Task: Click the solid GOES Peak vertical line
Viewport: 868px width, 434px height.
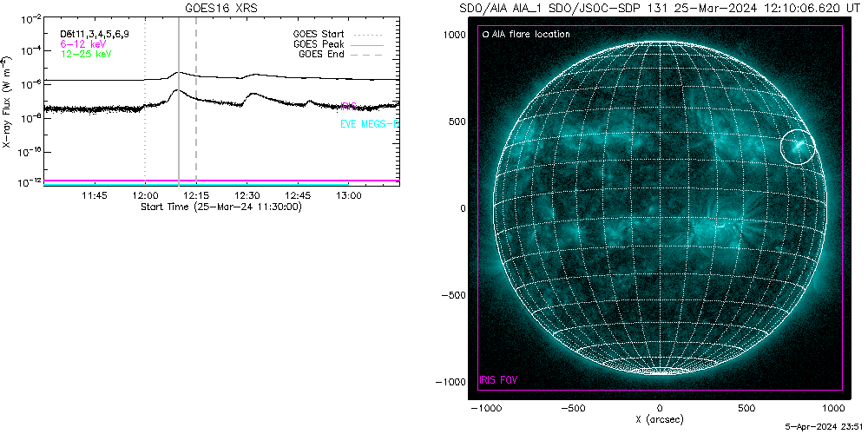Action: [178, 102]
